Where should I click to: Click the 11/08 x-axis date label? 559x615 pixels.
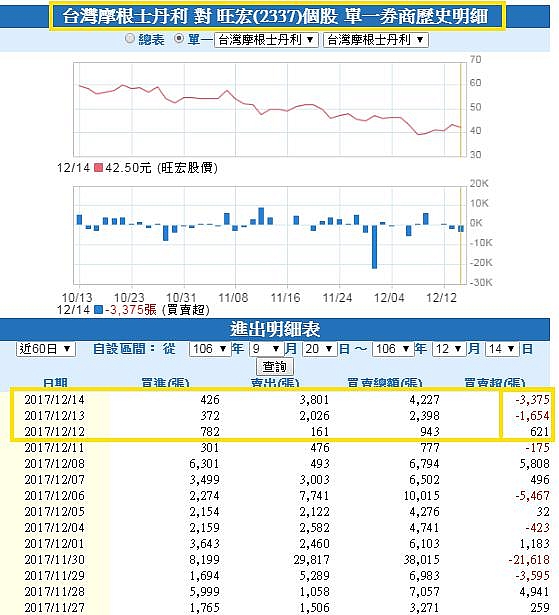[x=233, y=297]
